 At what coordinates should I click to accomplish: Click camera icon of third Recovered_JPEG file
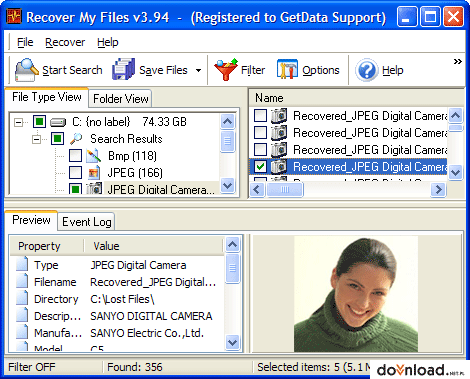pyautogui.click(x=279, y=150)
